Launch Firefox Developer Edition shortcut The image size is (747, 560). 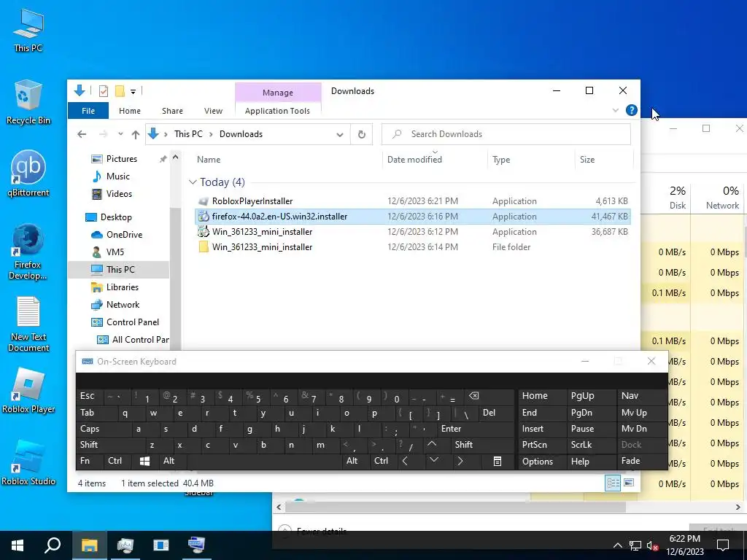[28, 252]
